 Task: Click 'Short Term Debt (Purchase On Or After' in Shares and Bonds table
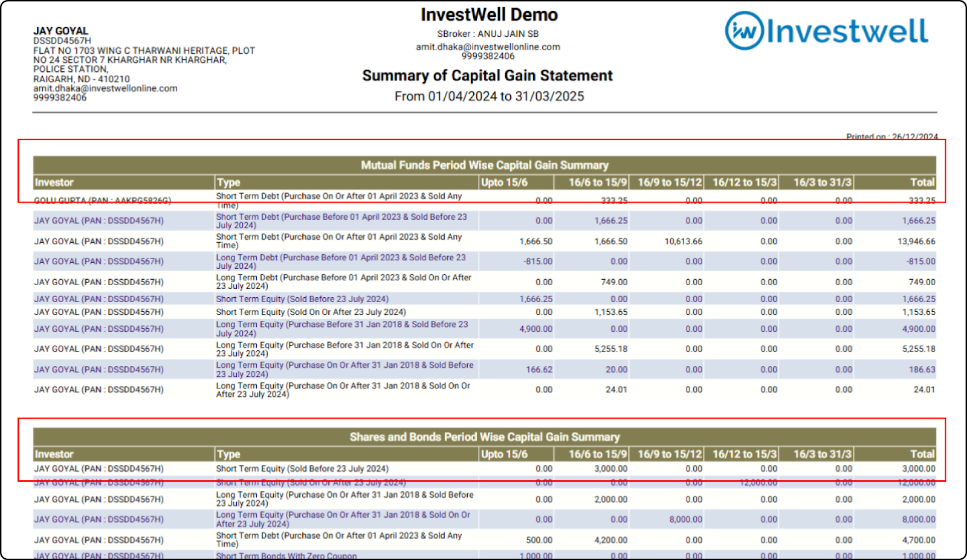point(338,539)
